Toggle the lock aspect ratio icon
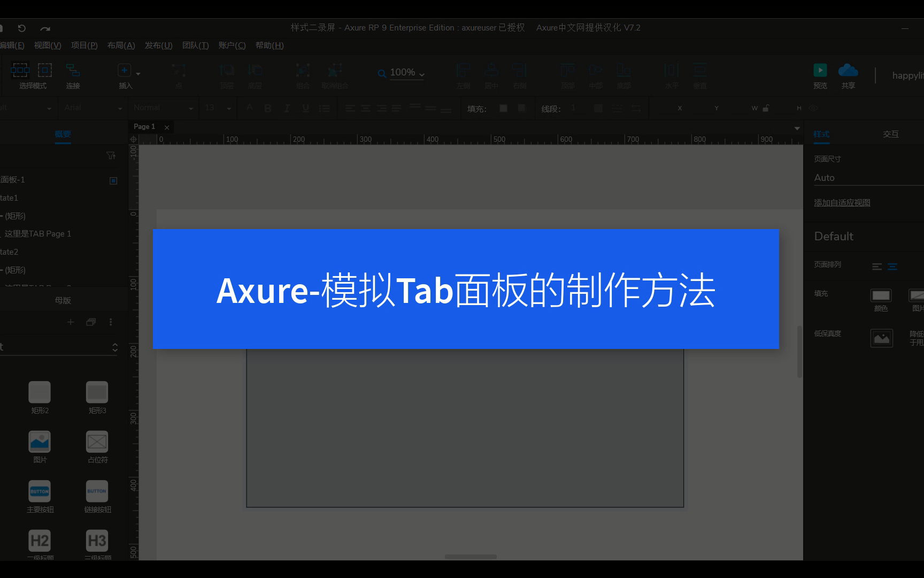The width and height of the screenshot is (924, 578). [766, 108]
